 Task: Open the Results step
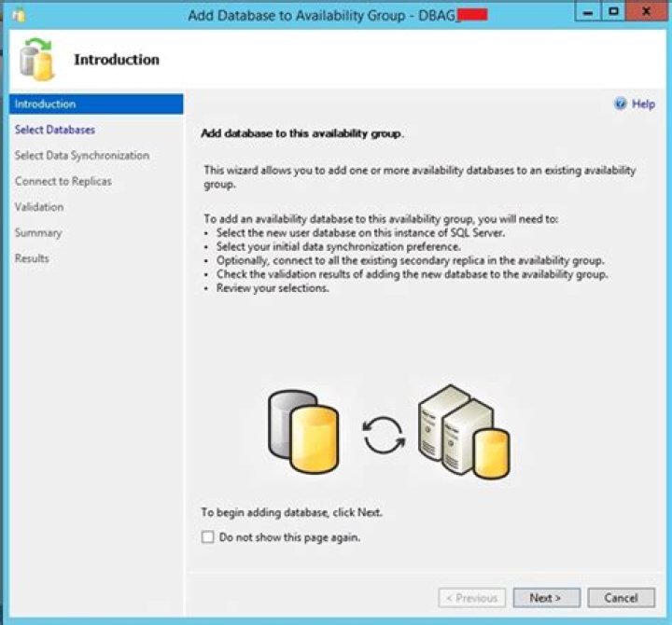pos(32,258)
